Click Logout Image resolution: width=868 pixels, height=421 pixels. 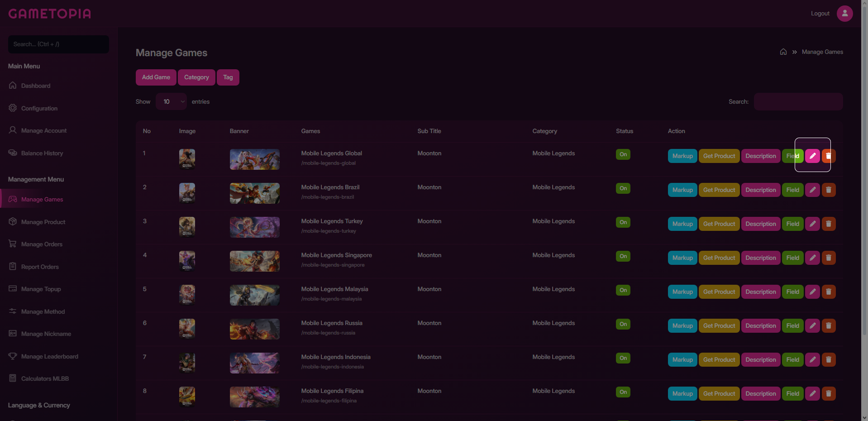click(x=820, y=14)
